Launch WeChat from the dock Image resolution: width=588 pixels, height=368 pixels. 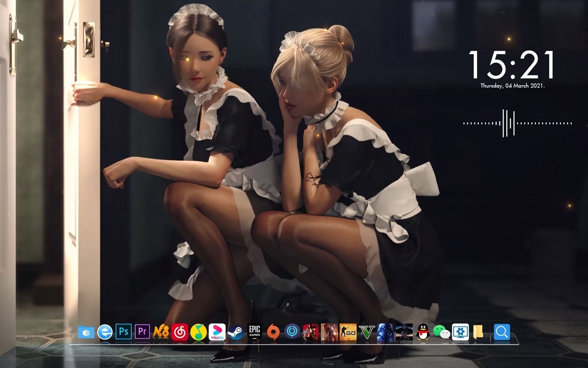[x=442, y=332]
